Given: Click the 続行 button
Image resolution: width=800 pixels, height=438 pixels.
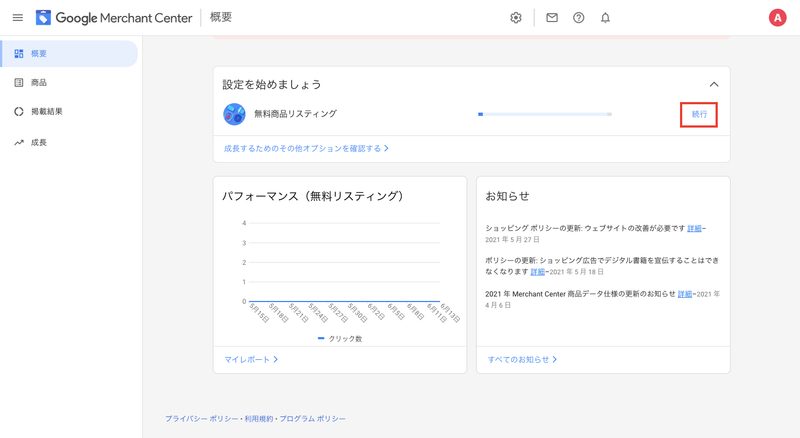Looking at the screenshot, I should click(x=699, y=114).
